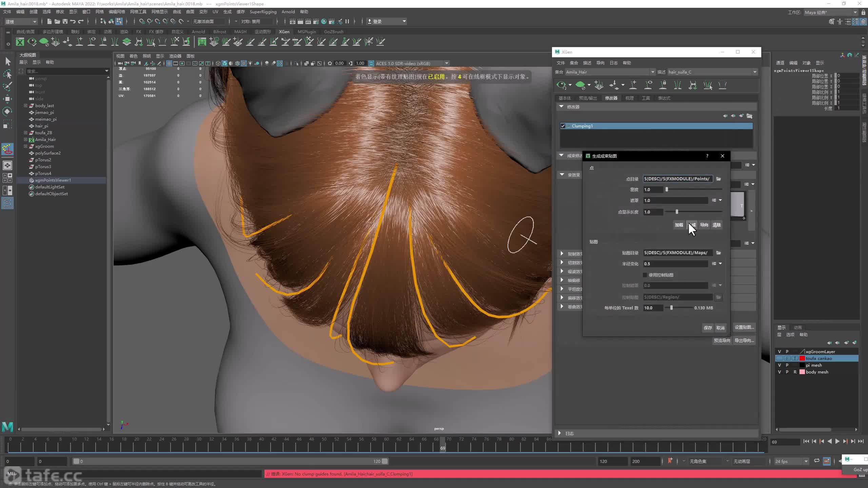Click the Select arrow tool in toolbox
Screen dimensions: 868x488
click(7, 61)
